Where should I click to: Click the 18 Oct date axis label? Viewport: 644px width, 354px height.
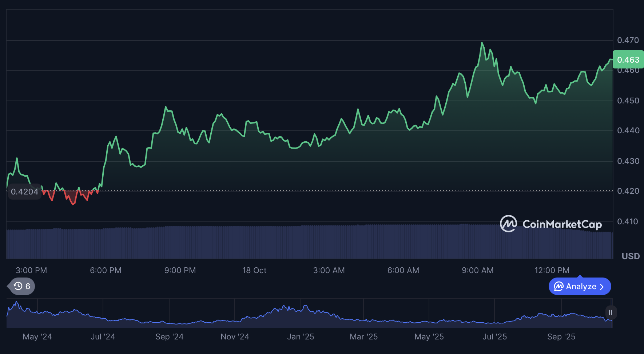[254, 270]
